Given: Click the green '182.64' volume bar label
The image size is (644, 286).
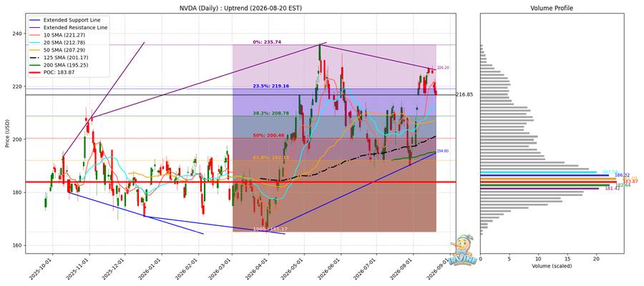Looking at the screenshot, I should tap(623, 185).
